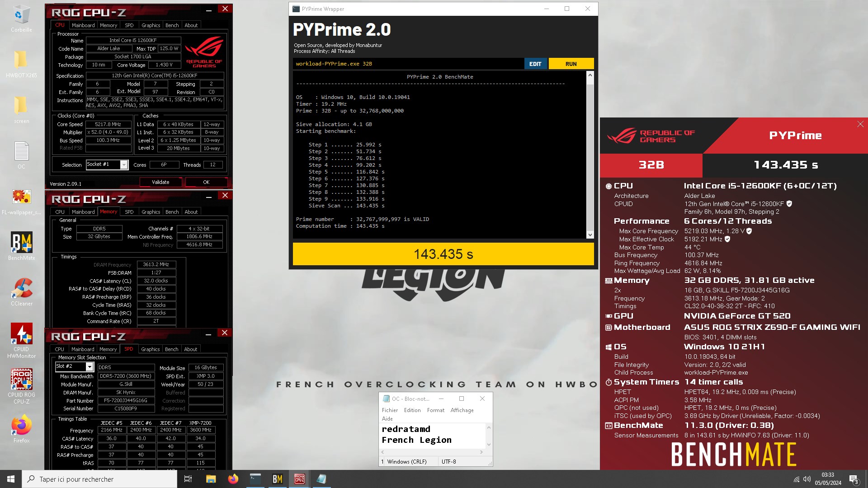The image size is (868, 488).
Task: Click the taskbar search box
Action: coord(99,479)
